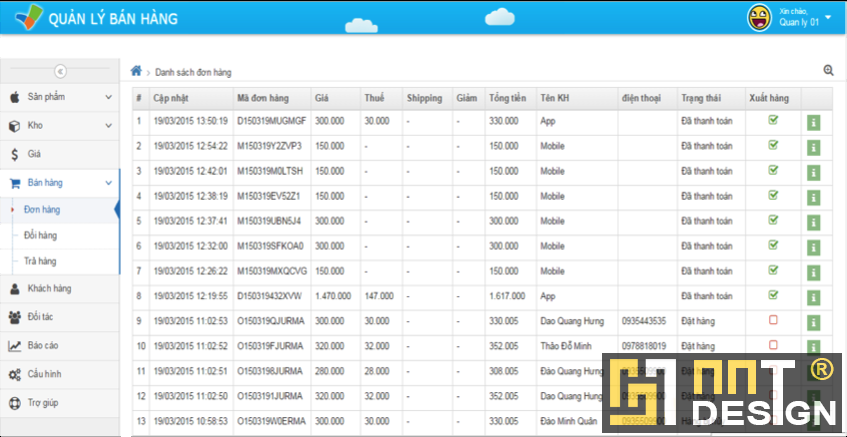
Task: Check Xuất hàng box for O150319FJURMA
Action: pos(773,345)
